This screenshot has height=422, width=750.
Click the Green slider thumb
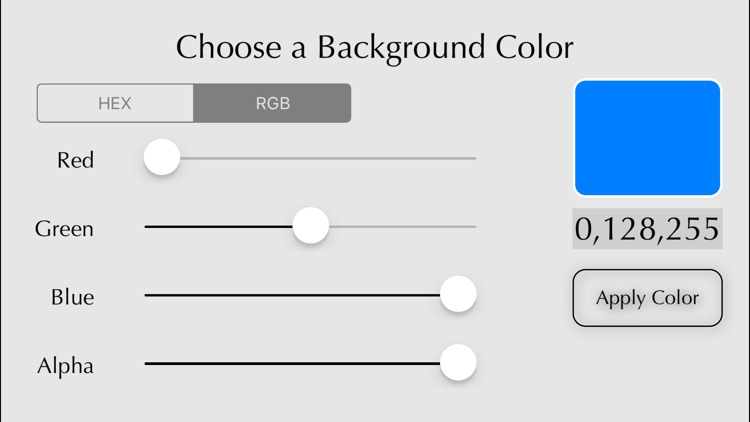310,225
